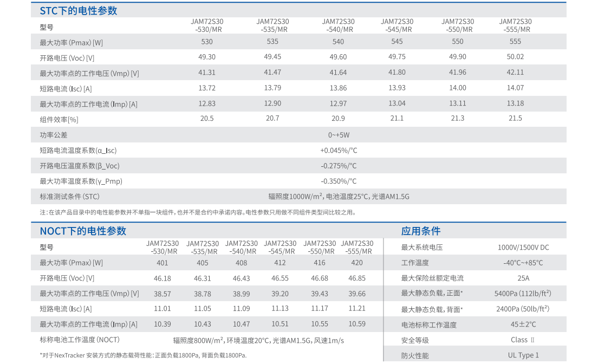Select the coefficient value '-0.350%/°C'

click(x=339, y=181)
